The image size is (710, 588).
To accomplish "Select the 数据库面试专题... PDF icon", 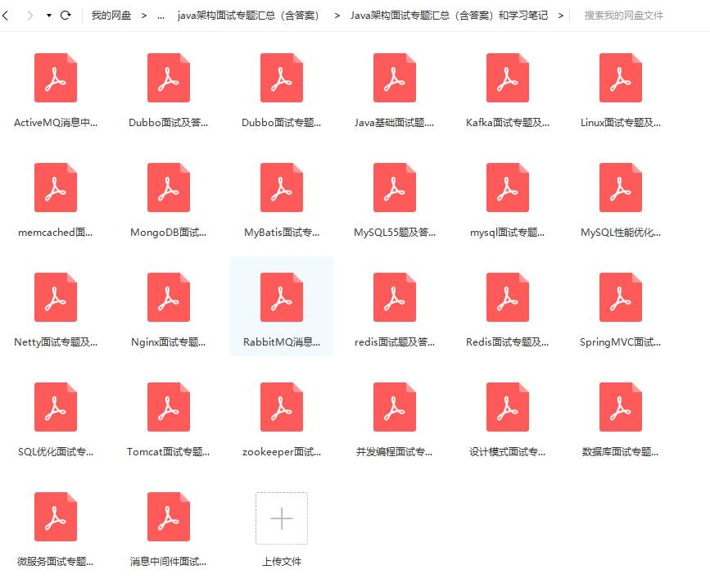I will [x=621, y=407].
